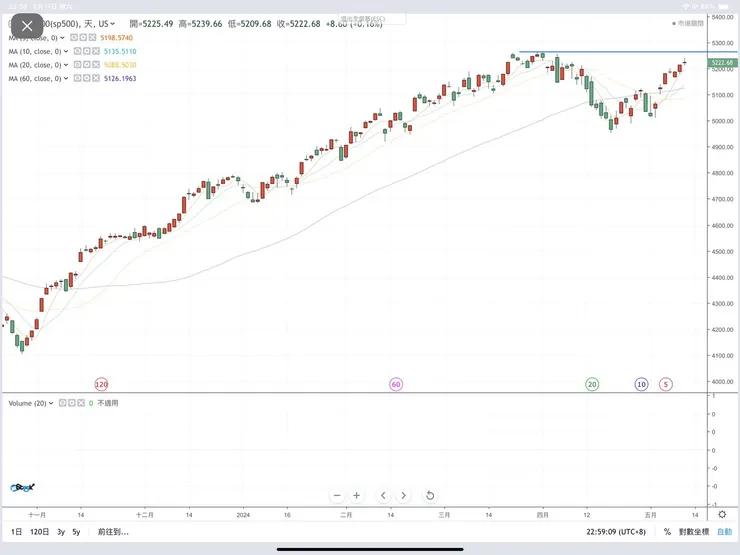The height and width of the screenshot is (555, 740).
Task: Select the pink 60 circle marker
Action: coord(396,384)
